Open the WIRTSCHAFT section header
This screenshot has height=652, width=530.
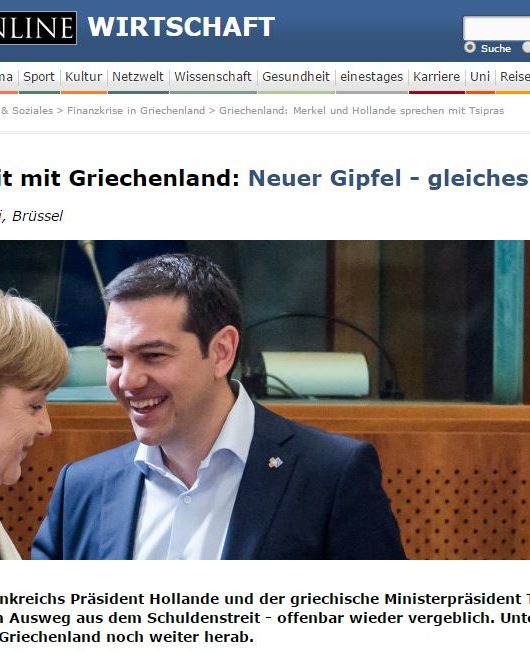[x=181, y=27]
